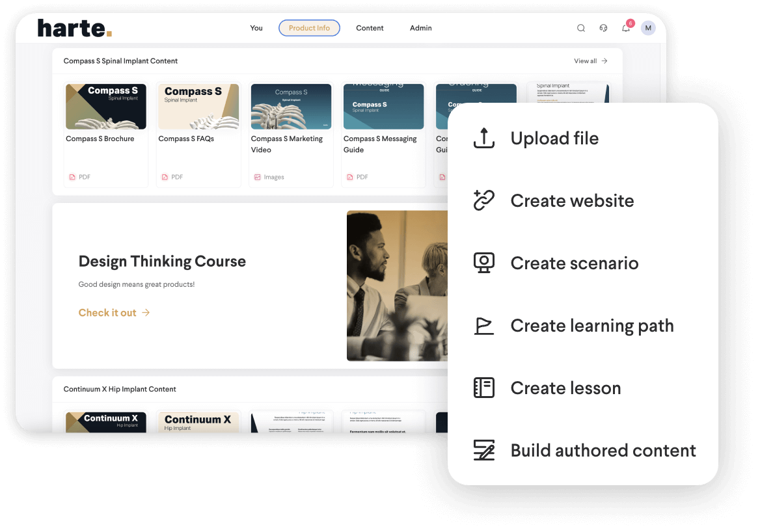Image resolution: width=760 pixels, height=532 pixels.
Task: Open the Compass S Messaging Guide thumbnail
Action: (x=383, y=107)
